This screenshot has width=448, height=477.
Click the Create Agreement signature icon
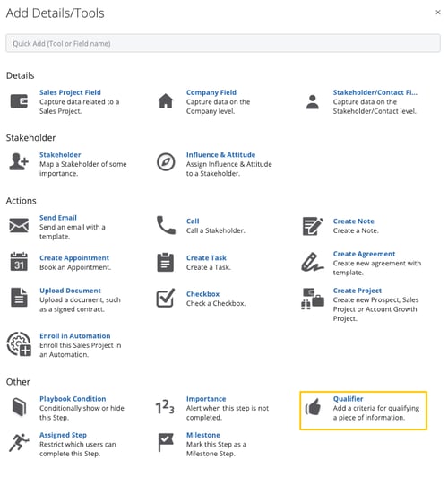[313, 262]
